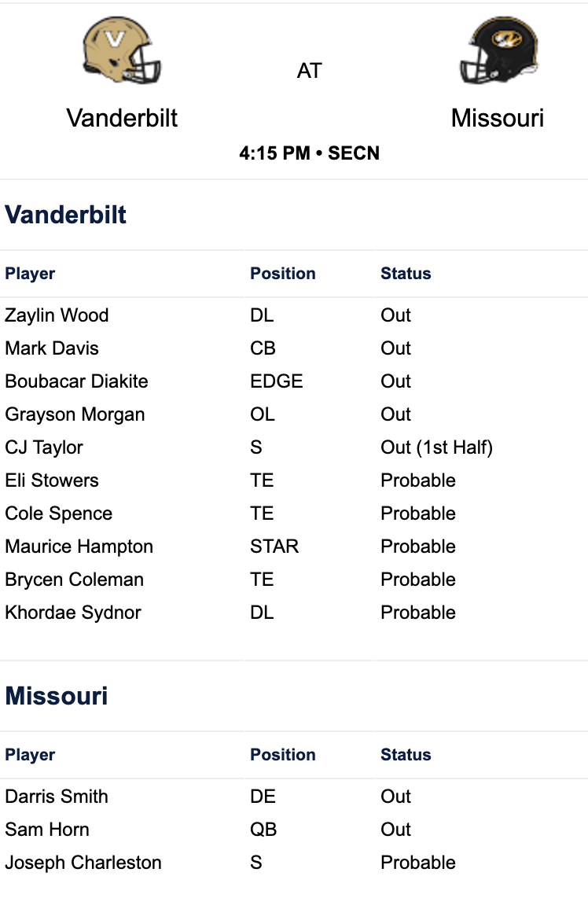Image resolution: width=588 pixels, height=898 pixels.
Task: Click the Vanderbilt section heading
Action: point(66,215)
